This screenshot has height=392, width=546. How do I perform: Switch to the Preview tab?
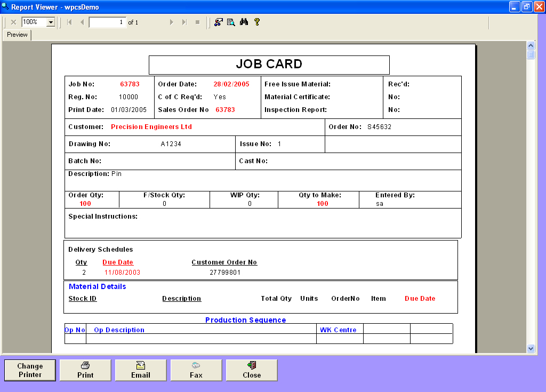[17, 34]
